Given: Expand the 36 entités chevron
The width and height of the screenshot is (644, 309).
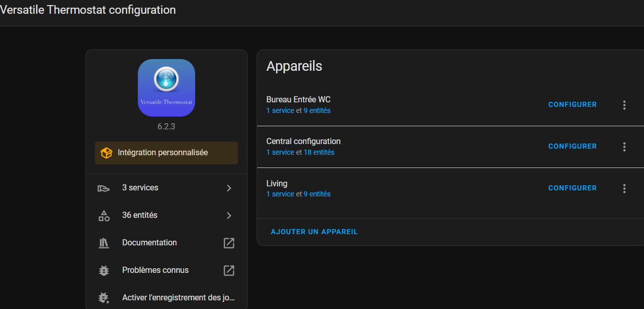Looking at the screenshot, I should pyautogui.click(x=229, y=216).
